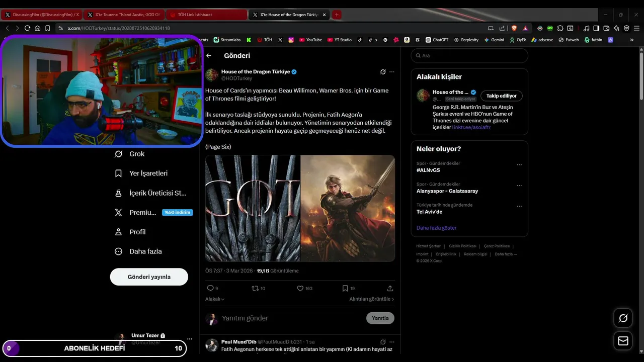Screen dimensions: 644x362
Task: Click House of the Dragon Türkiye avatar on post
Action: coord(212,75)
